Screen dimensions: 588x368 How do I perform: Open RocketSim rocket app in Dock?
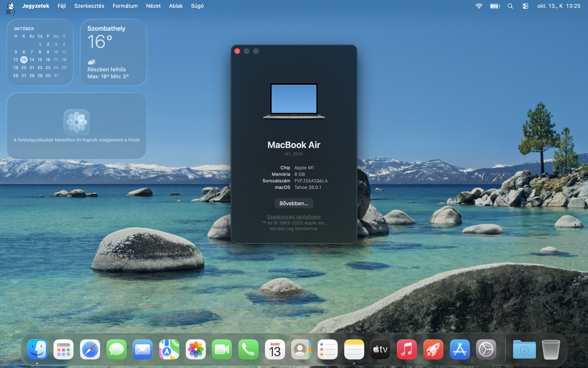(x=433, y=349)
